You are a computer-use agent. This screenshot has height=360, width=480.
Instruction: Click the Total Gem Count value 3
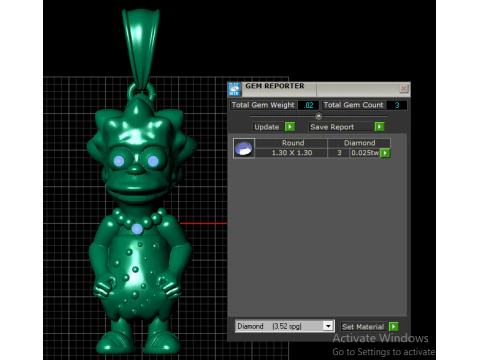[x=397, y=105]
